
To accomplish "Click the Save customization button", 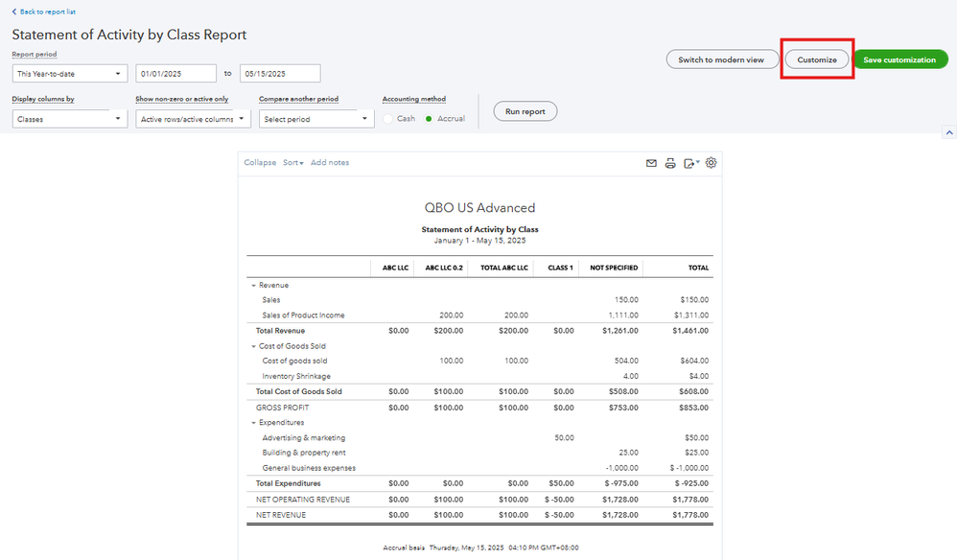I will [899, 59].
